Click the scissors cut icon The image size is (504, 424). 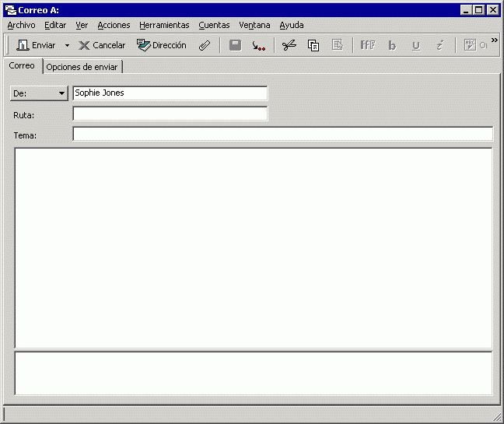(x=289, y=45)
